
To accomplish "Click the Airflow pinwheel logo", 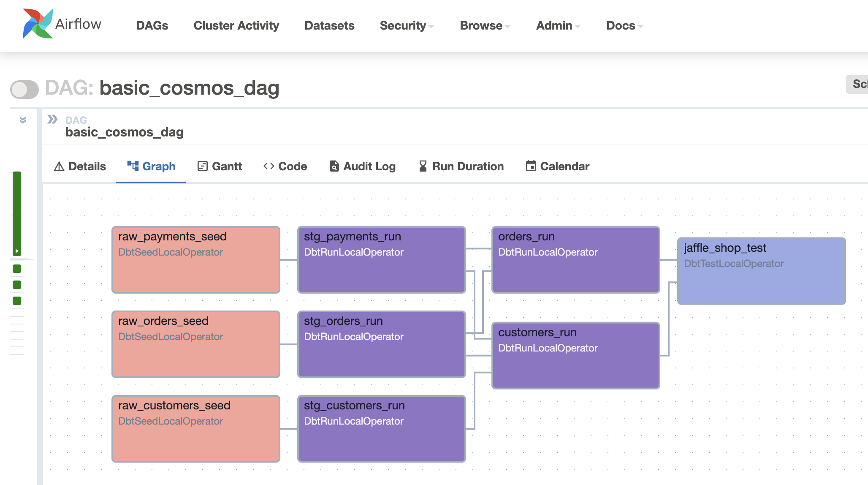I will pyautogui.click(x=38, y=24).
